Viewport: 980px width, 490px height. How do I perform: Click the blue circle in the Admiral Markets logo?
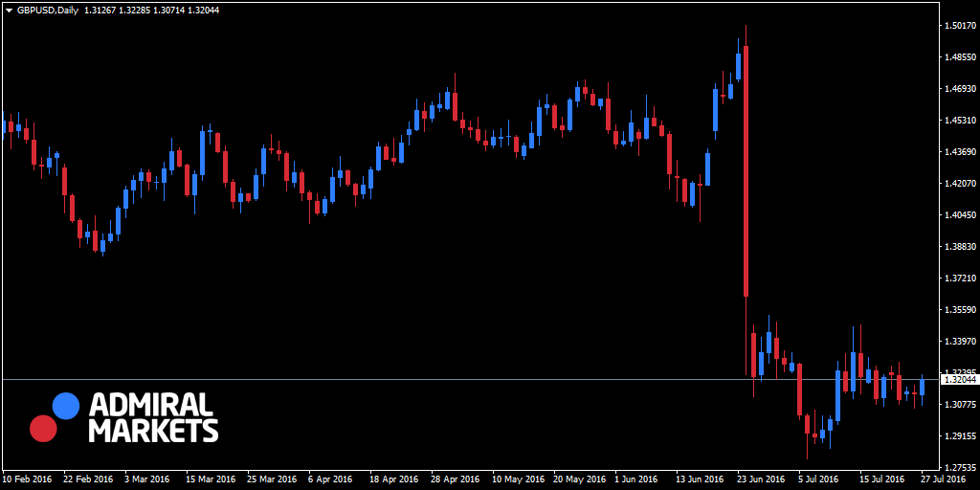[65, 406]
